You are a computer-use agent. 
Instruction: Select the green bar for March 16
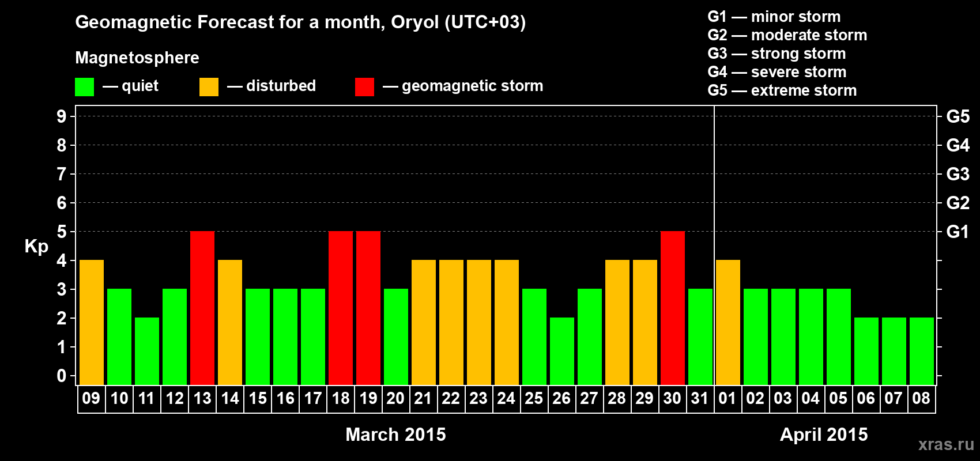coord(285,337)
